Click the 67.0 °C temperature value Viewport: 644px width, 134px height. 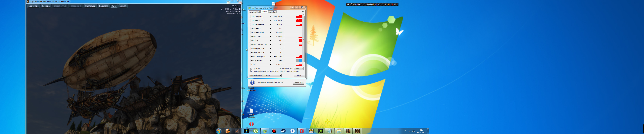coord(278,24)
